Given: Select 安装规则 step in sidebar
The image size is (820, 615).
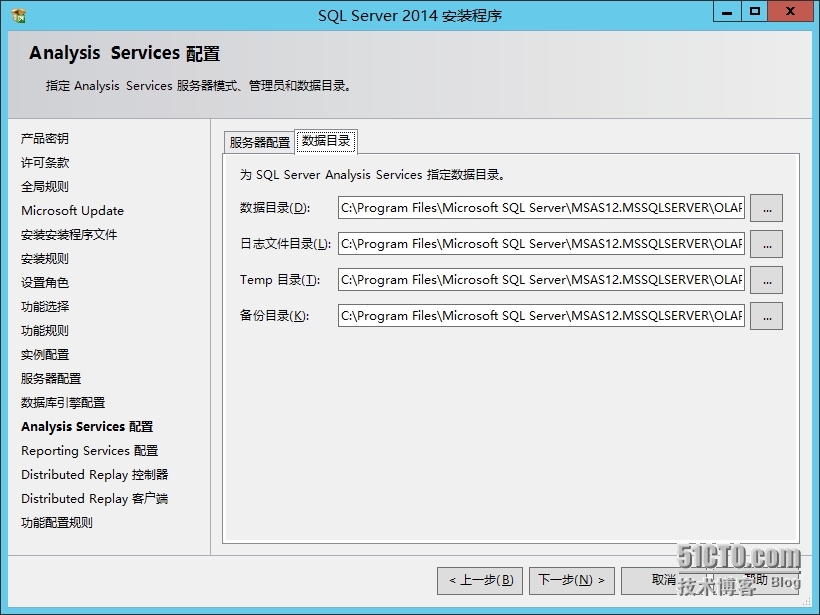Looking at the screenshot, I should click(45, 259).
